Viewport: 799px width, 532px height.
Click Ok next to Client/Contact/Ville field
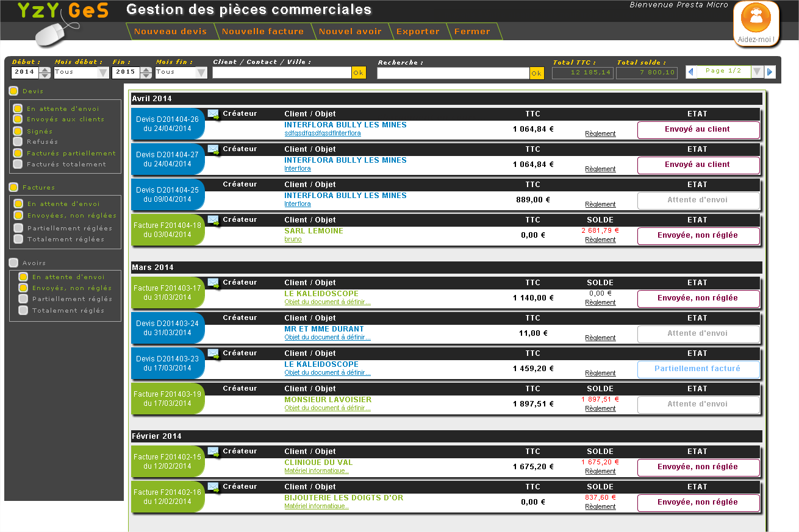[359, 73]
